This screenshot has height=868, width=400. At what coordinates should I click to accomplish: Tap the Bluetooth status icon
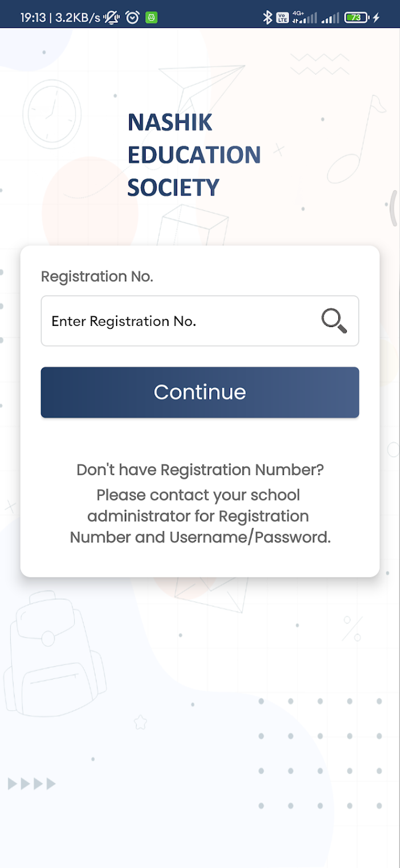(x=267, y=18)
